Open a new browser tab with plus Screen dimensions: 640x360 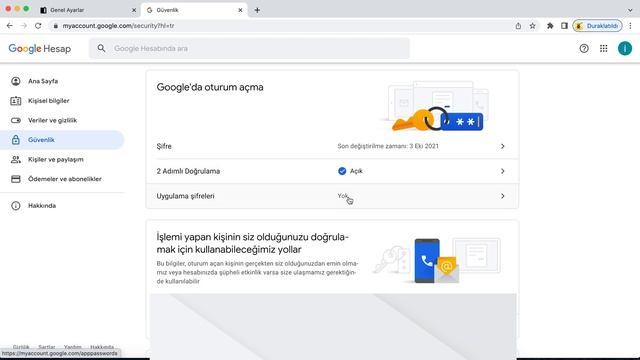[257, 10]
